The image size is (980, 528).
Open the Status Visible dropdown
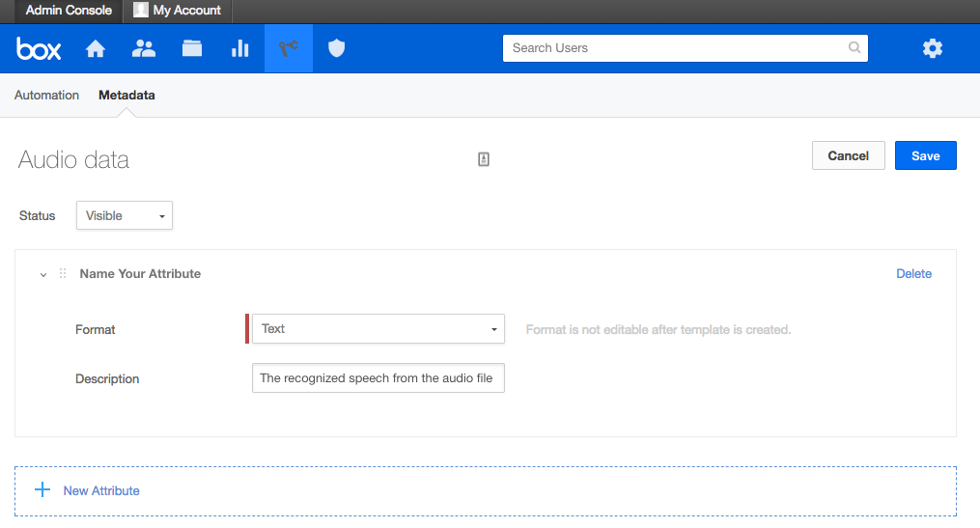point(125,215)
